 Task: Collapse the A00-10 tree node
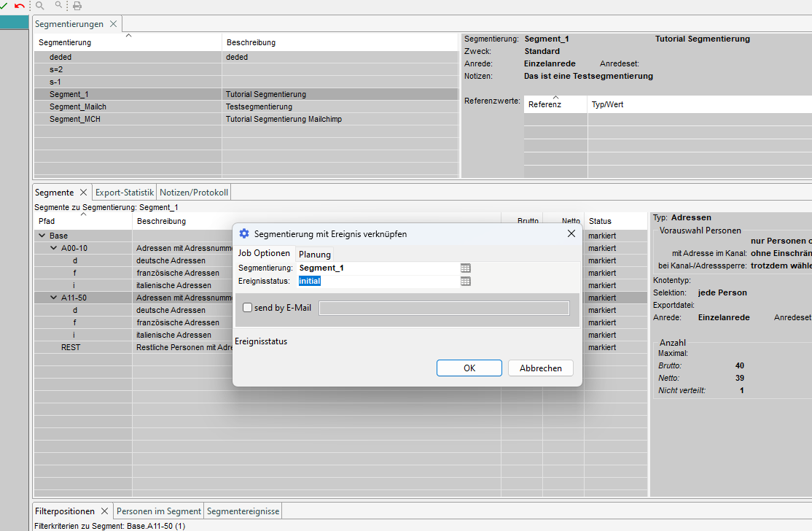pyautogui.click(x=53, y=249)
